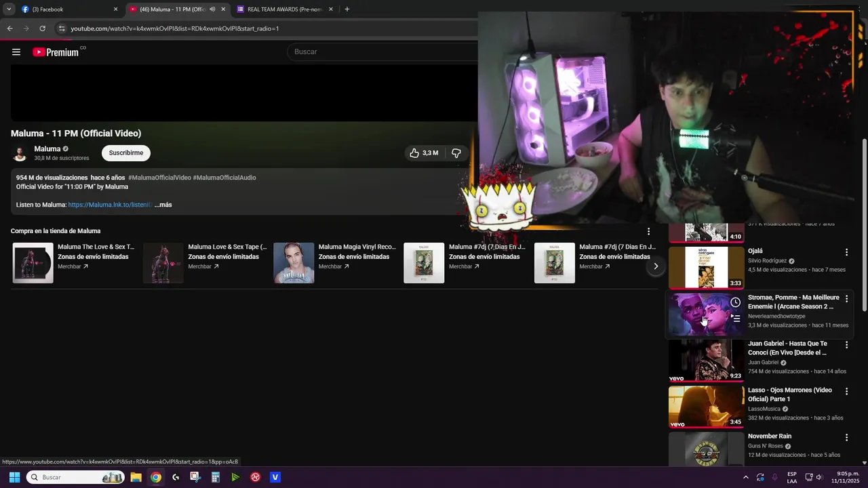Open Logitech G HUB from taskbar
Viewport: 868px width, 488px height.
point(176,477)
